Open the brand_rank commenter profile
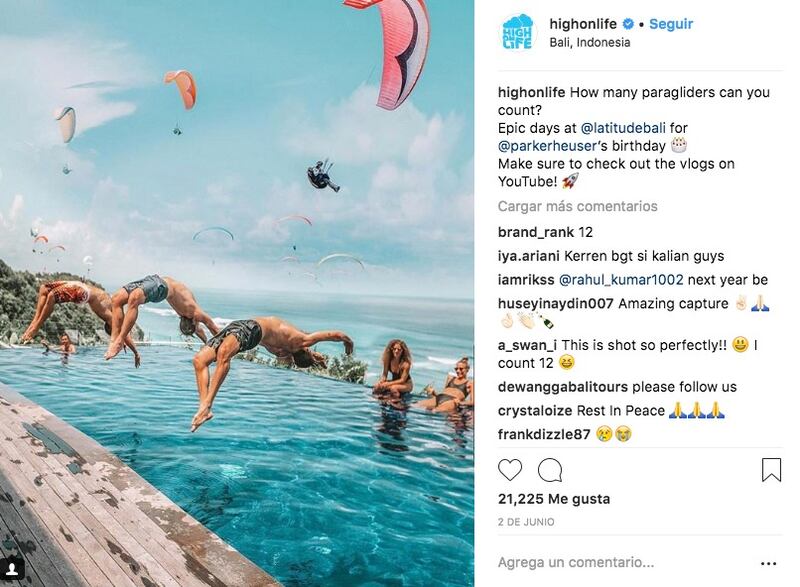The image size is (800, 587). click(536, 233)
